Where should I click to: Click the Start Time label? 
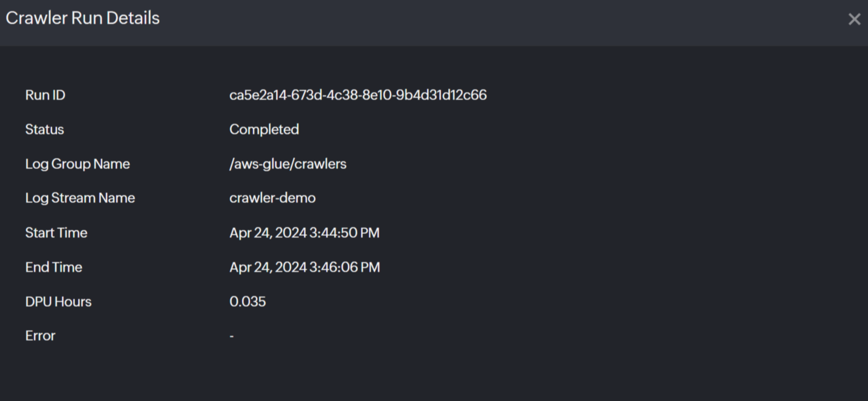tap(57, 233)
